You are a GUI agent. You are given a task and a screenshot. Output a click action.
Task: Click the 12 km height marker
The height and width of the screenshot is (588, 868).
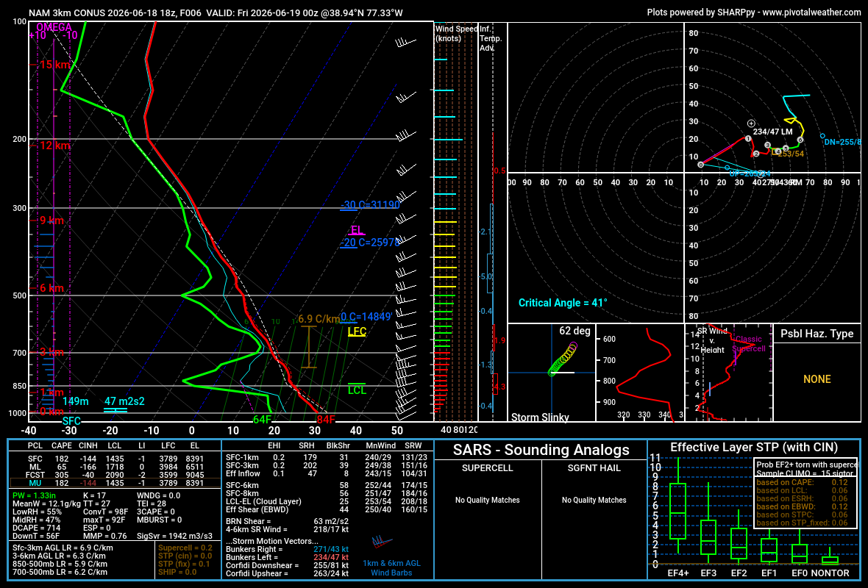55,146
